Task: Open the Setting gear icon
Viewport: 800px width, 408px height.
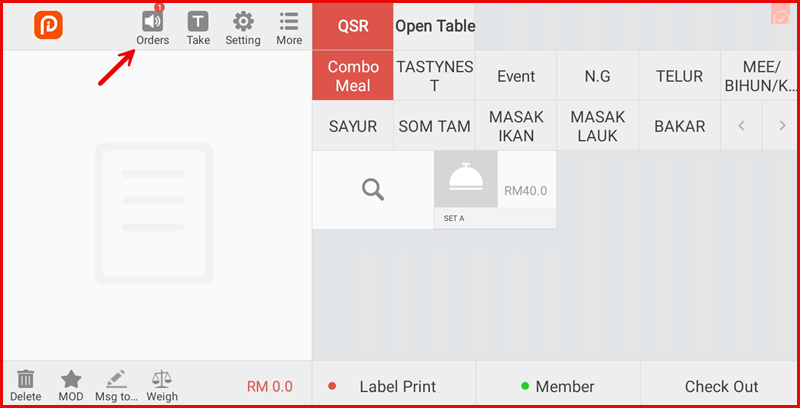Action: pos(243,21)
